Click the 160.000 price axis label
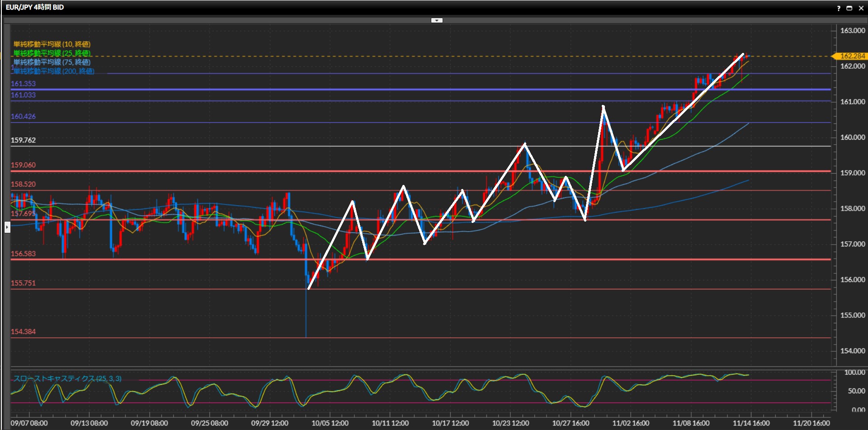 coord(852,137)
